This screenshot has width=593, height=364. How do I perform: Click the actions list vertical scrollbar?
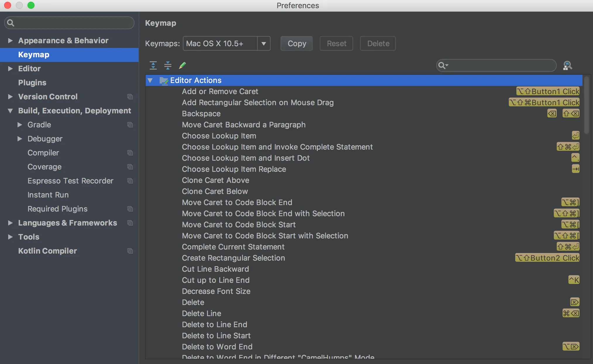pyautogui.click(x=586, y=105)
